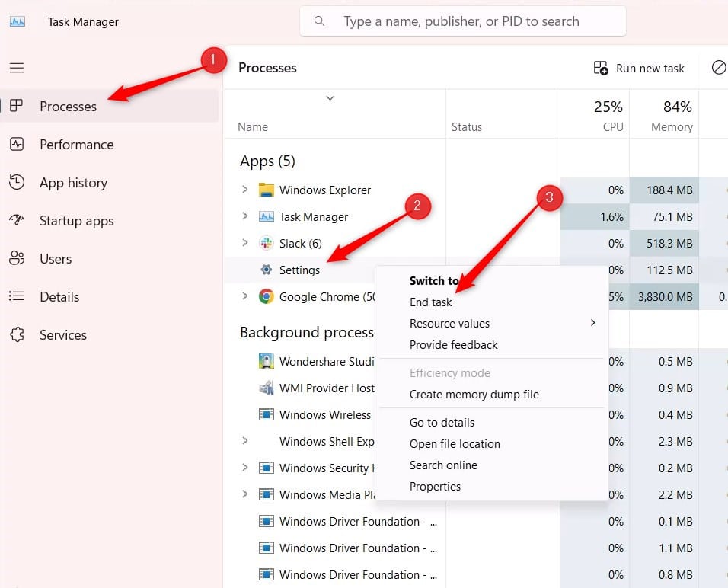This screenshot has width=728, height=588.
Task: Click the Task Manager process icon
Action: (x=266, y=216)
